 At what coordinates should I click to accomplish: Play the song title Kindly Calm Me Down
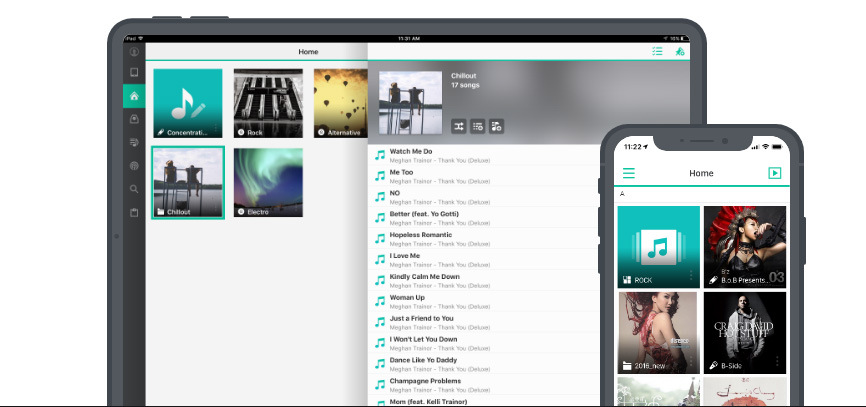[x=425, y=277]
